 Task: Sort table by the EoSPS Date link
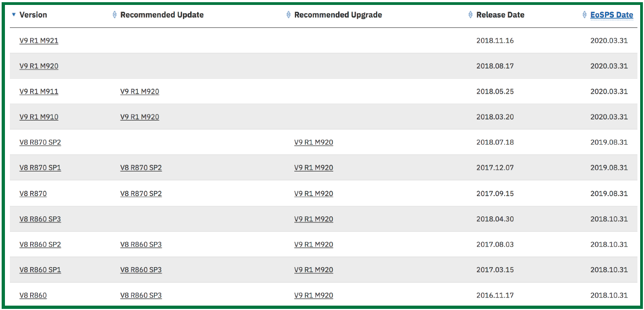point(612,15)
